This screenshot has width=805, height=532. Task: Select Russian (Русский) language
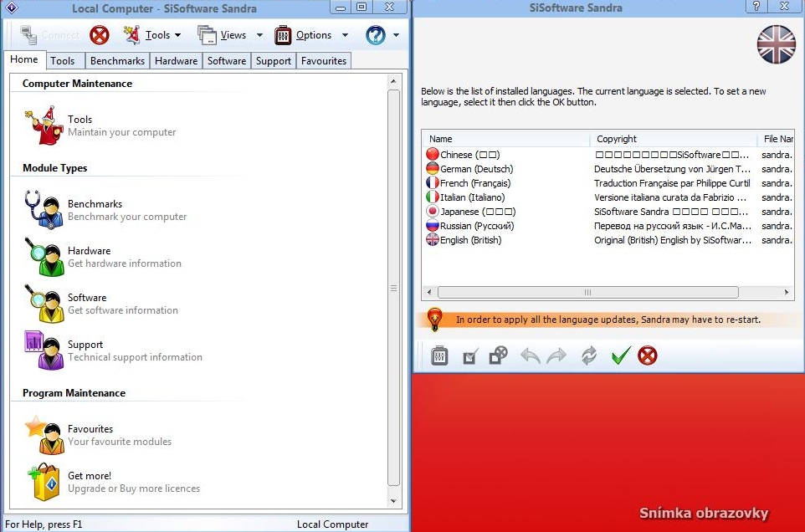477,226
